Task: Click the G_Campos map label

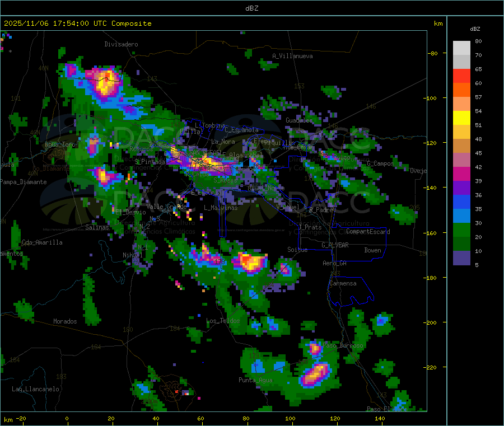Action: coord(380,163)
